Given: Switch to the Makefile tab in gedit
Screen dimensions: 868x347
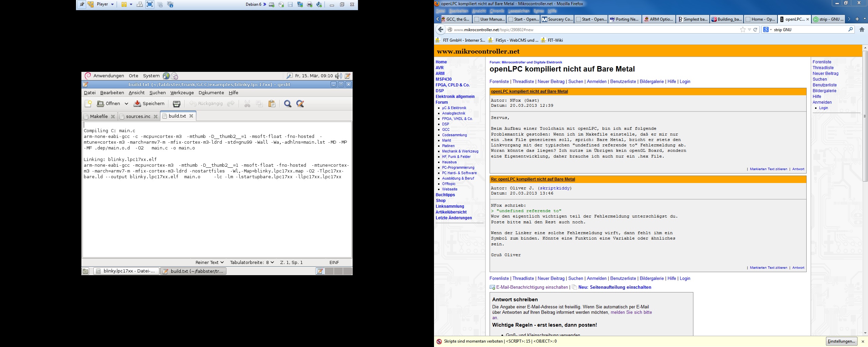Looking at the screenshot, I should [x=99, y=116].
